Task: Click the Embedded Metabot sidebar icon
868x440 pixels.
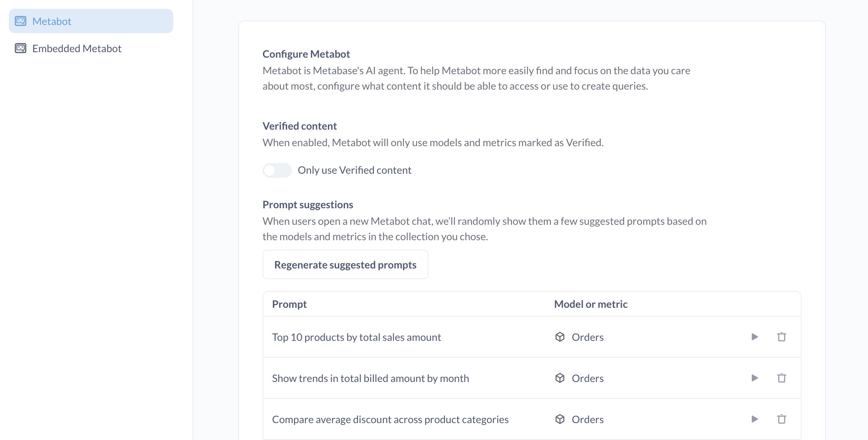Action: click(21, 48)
